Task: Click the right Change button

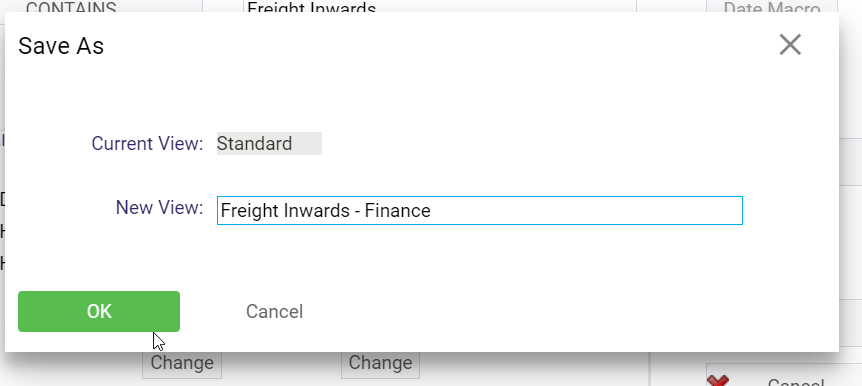Action: pos(380,363)
